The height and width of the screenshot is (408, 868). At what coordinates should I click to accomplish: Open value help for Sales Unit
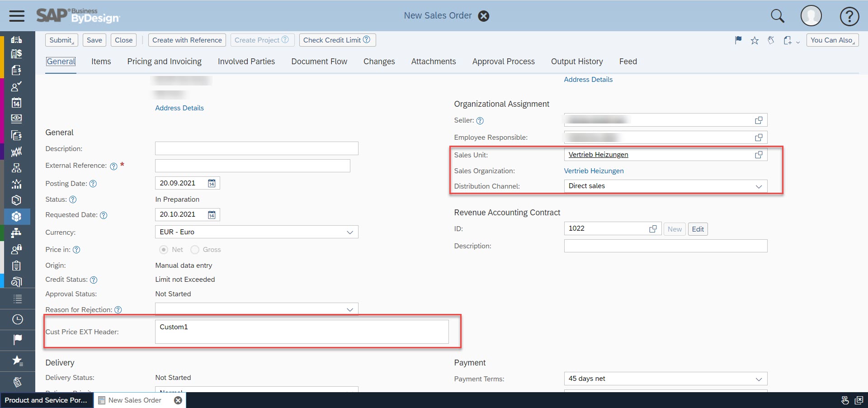[x=759, y=155]
